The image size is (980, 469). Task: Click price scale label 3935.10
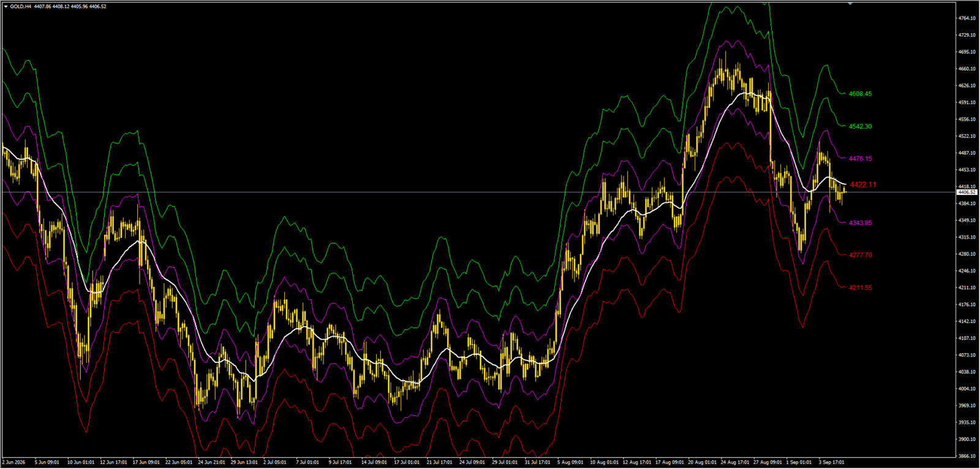967,422
